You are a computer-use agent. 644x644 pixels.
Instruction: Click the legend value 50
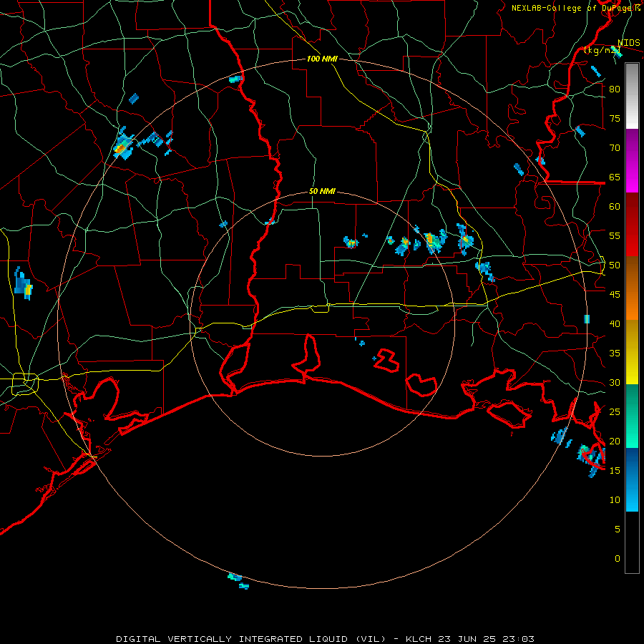click(615, 265)
